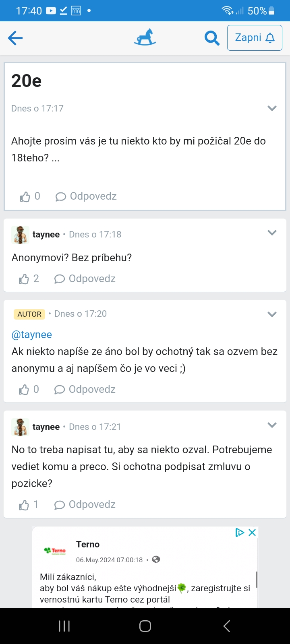Open Android recent apps button
The width and height of the screenshot is (290, 644).
pyautogui.click(x=64, y=626)
